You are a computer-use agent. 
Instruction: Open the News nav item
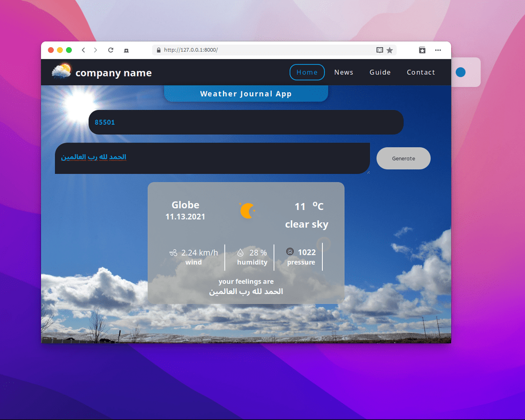click(x=344, y=72)
